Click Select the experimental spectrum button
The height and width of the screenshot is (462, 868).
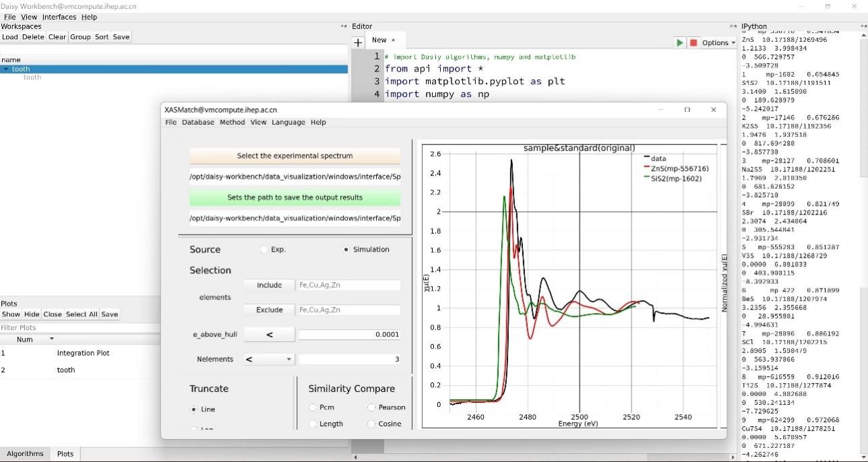[294, 156]
